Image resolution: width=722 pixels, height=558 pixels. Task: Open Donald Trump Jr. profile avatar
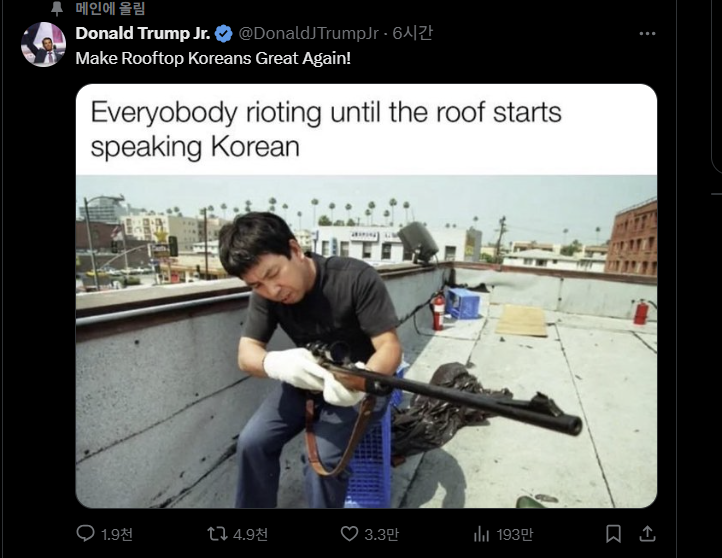pos(43,44)
